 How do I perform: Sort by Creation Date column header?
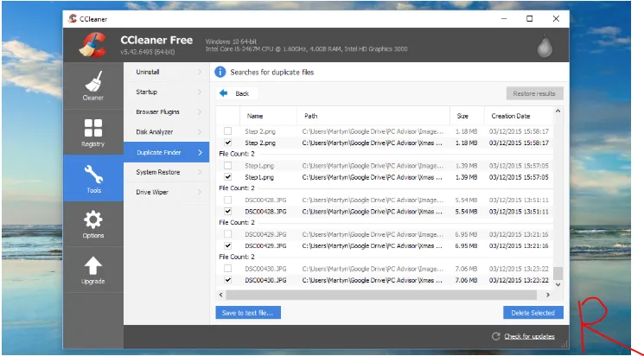click(x=519, y=116)
